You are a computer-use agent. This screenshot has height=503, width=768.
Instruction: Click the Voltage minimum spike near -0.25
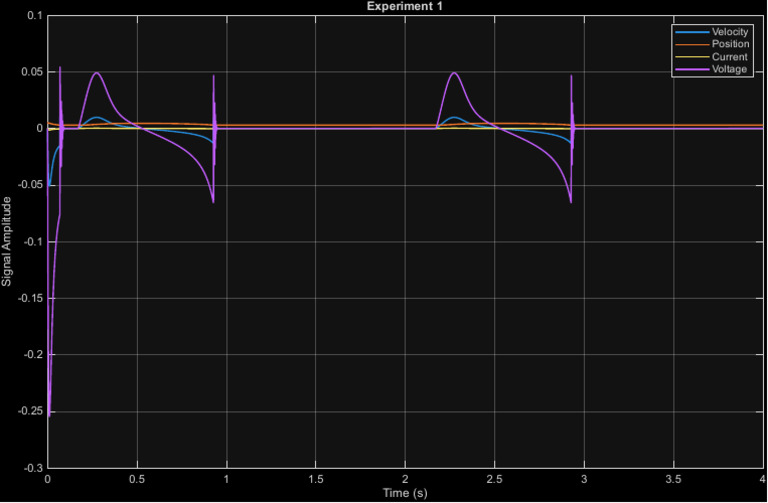tap(48, 414)
